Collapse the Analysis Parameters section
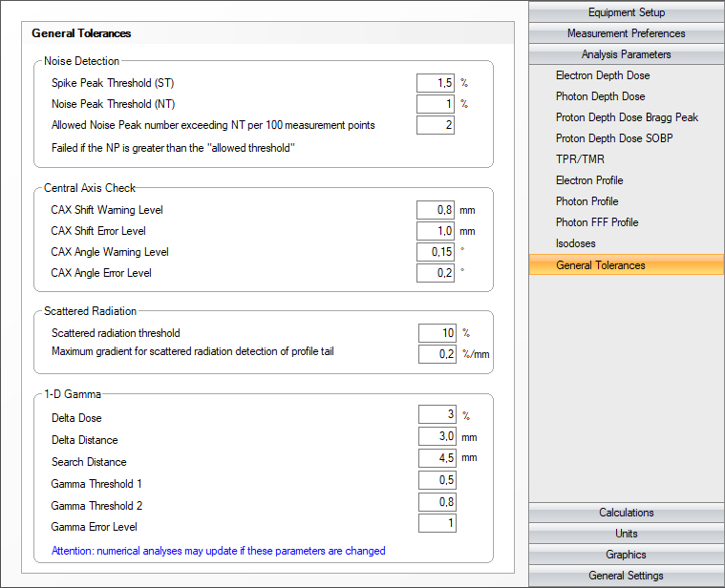The width and height of the screenshot is (725, 588). (x=626, y=54)
